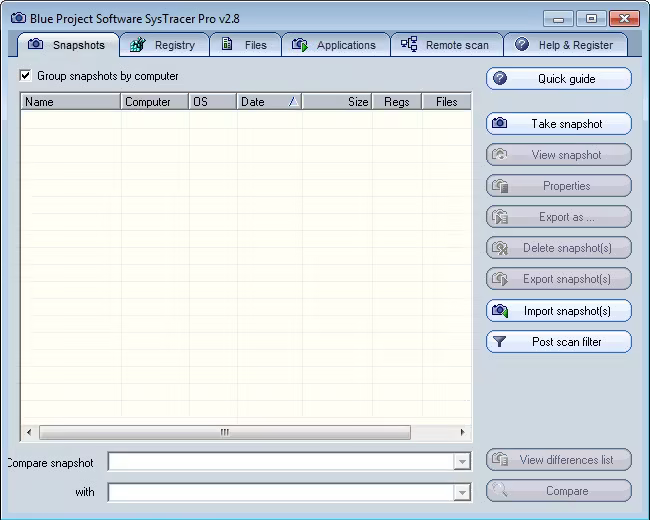
Task: Sort list by Date column header
Action: (269, 102)
